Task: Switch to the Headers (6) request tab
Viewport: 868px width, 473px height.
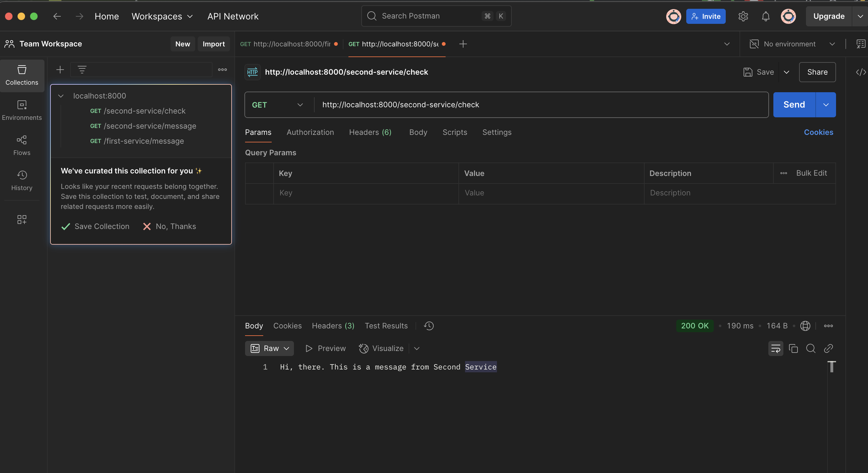Action: click(370, 132)
